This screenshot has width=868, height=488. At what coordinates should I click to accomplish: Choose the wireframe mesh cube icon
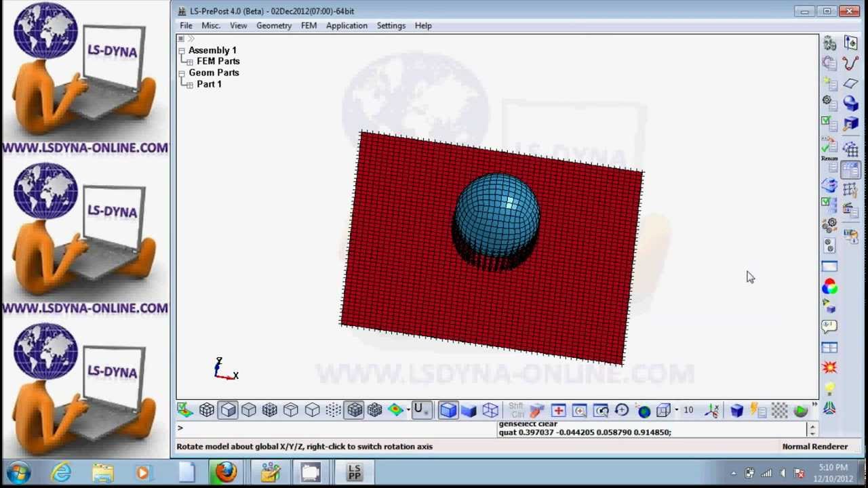click(270, 410)
